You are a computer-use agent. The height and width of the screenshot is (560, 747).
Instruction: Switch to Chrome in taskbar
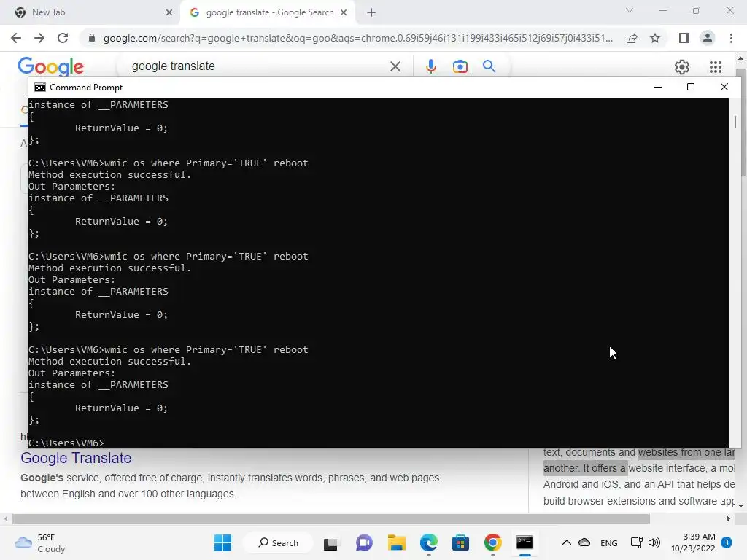coord(493,542)
